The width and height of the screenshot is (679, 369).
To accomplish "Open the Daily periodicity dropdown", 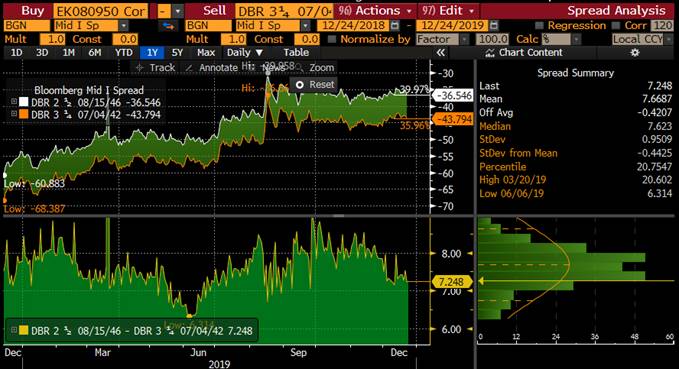I will point(245,53).
